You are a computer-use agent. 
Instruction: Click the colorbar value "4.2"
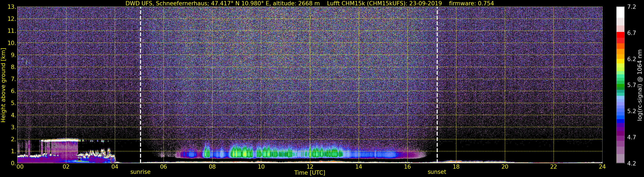632,163
